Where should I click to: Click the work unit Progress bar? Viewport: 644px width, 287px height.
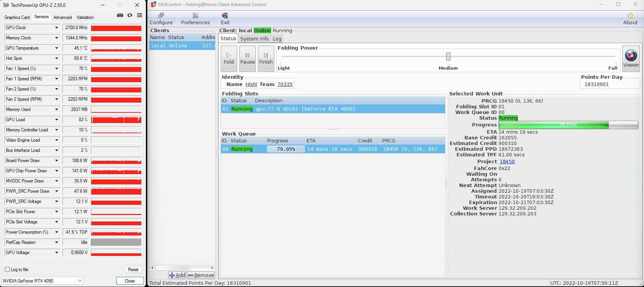tap(568, 125)
